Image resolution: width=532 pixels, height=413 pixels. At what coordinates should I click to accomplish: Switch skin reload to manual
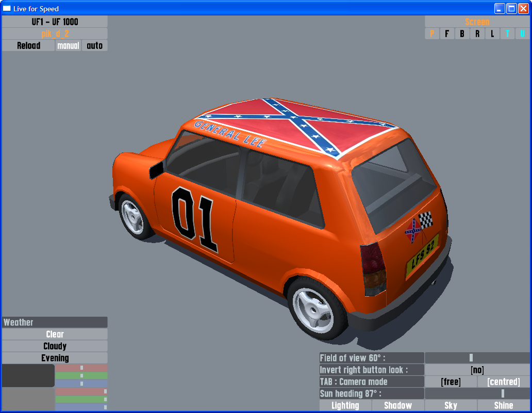(68, 45)
